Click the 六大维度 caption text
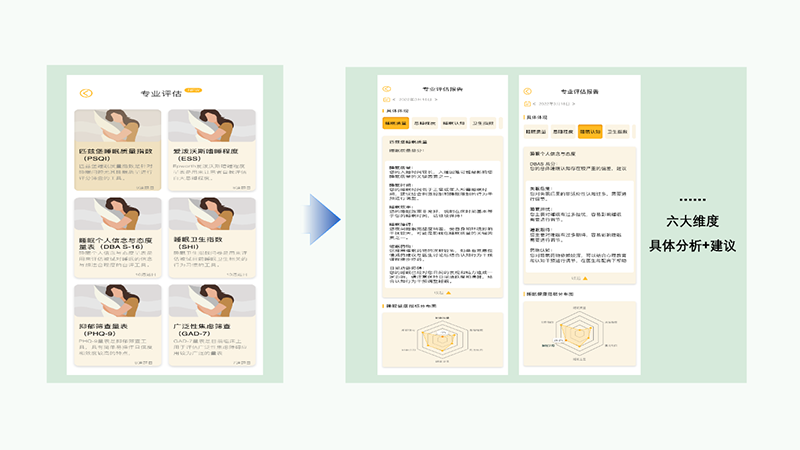The height and width of the screenshot is (450, 800). tap(692, 221)
